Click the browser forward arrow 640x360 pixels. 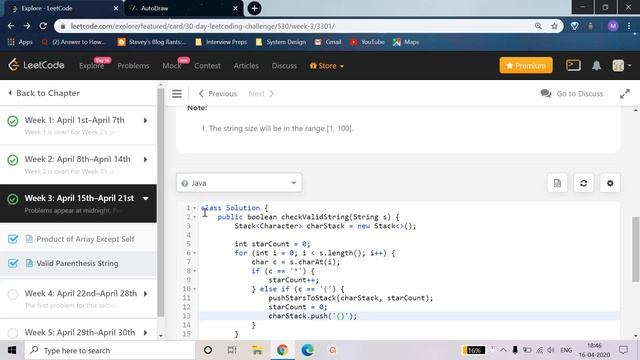pos(27,26)
